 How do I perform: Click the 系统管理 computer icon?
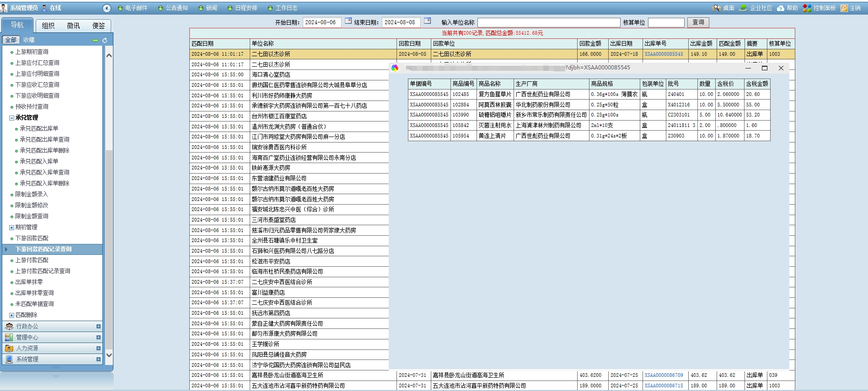[x=9, y=359]
